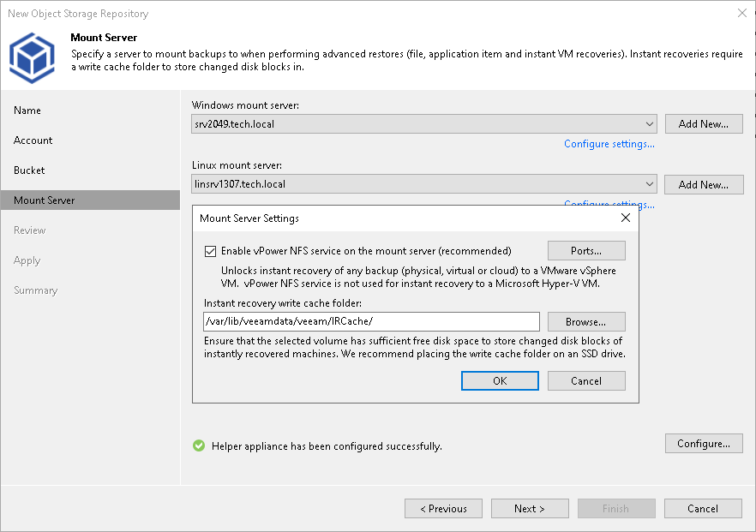Close the Mount Server Settings dialog

tap(626, 218)
